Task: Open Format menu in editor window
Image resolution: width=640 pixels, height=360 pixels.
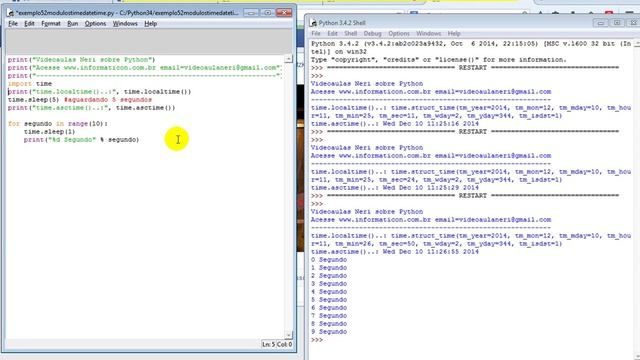Action: point(51,24)
